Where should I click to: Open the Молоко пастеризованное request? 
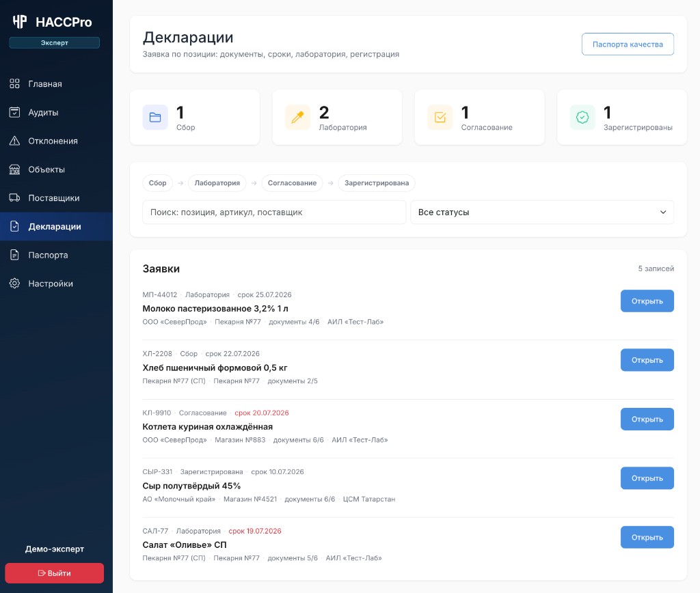(647, 301)
